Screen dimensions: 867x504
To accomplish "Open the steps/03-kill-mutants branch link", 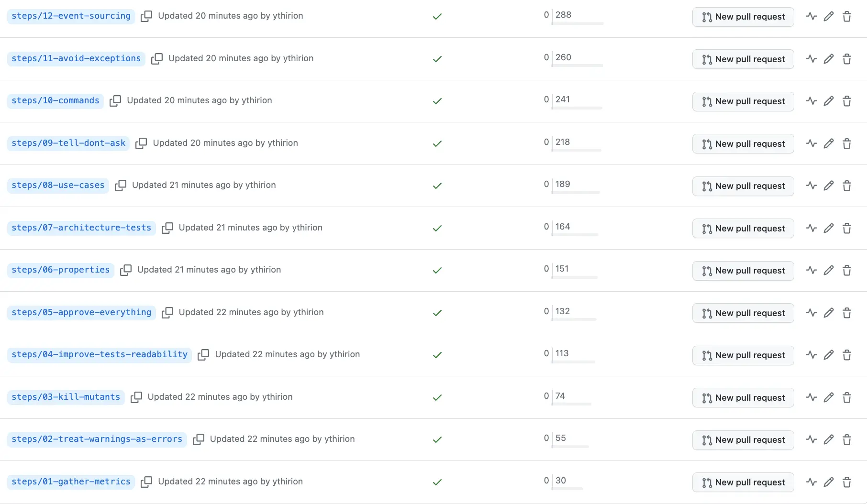I will pyautogui.click(x=66, y=397).
